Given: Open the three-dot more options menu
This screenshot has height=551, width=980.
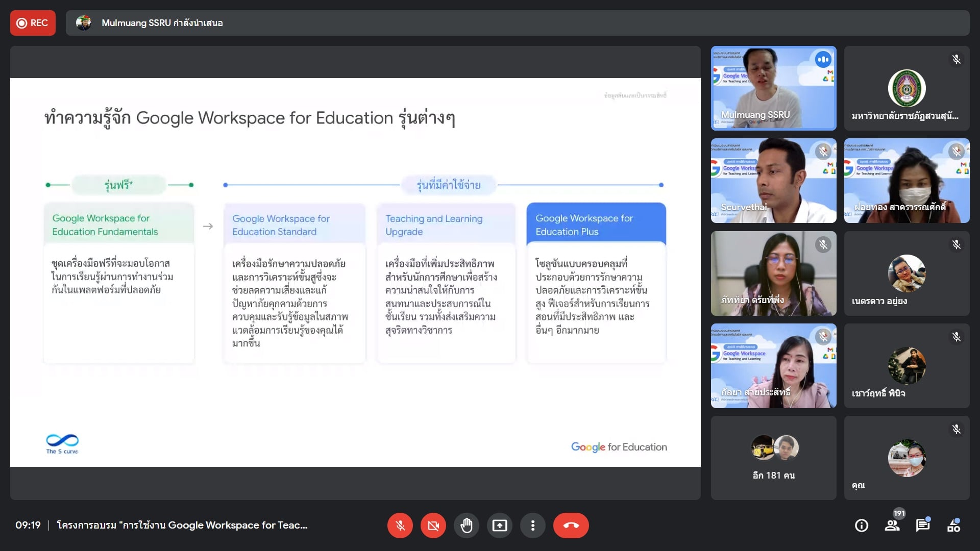Looking at the screenshot, I should (533, 525).
